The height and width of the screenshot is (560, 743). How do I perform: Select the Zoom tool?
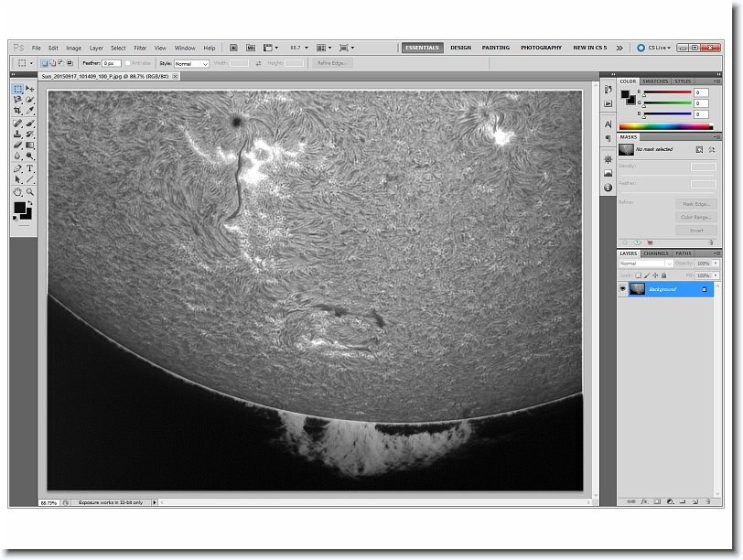(30, 192)
